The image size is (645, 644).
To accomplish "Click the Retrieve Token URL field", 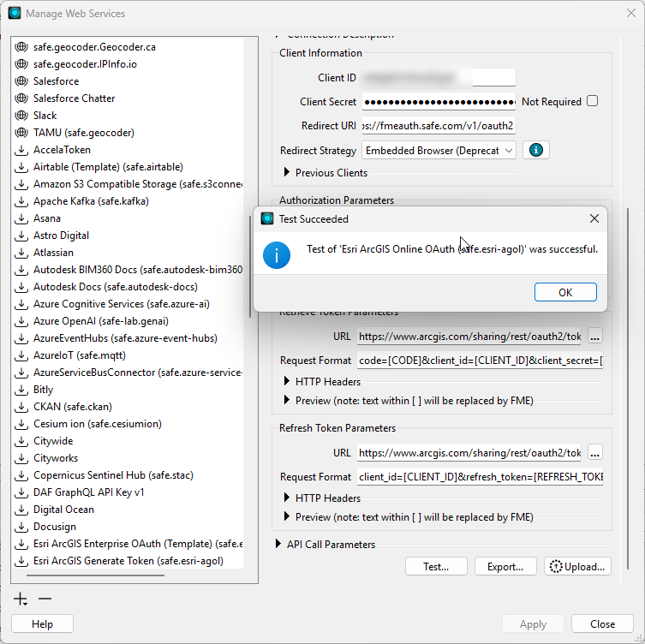I will pyautogui.click(x=469, y=337).
